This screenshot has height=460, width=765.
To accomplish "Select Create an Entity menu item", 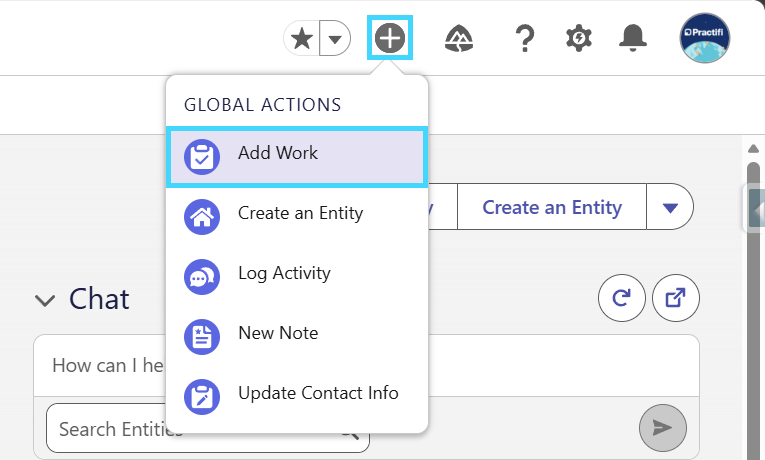I will coord(297,217).
